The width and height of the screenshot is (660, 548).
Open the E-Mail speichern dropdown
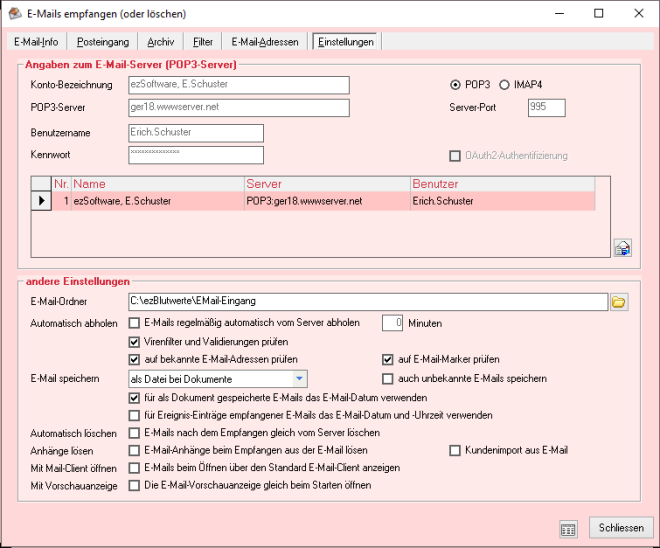point(299,379)
